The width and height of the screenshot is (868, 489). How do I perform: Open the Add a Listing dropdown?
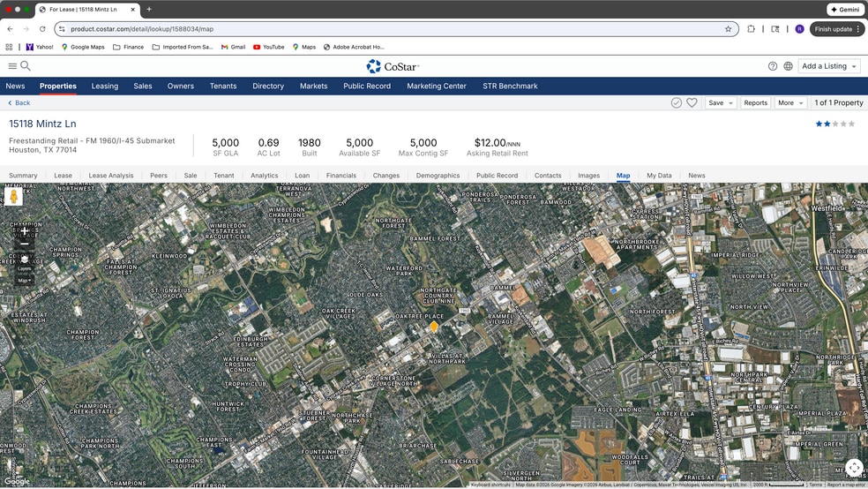(x=829, y=66)
